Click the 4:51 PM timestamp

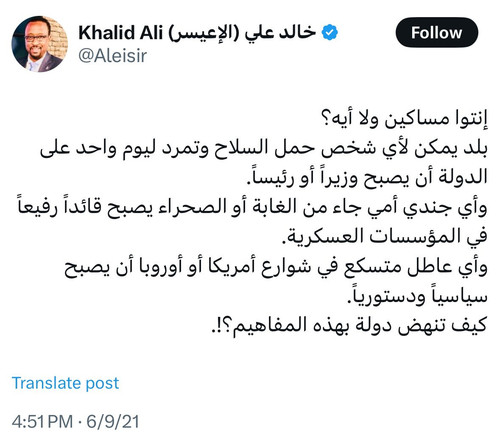42,421
